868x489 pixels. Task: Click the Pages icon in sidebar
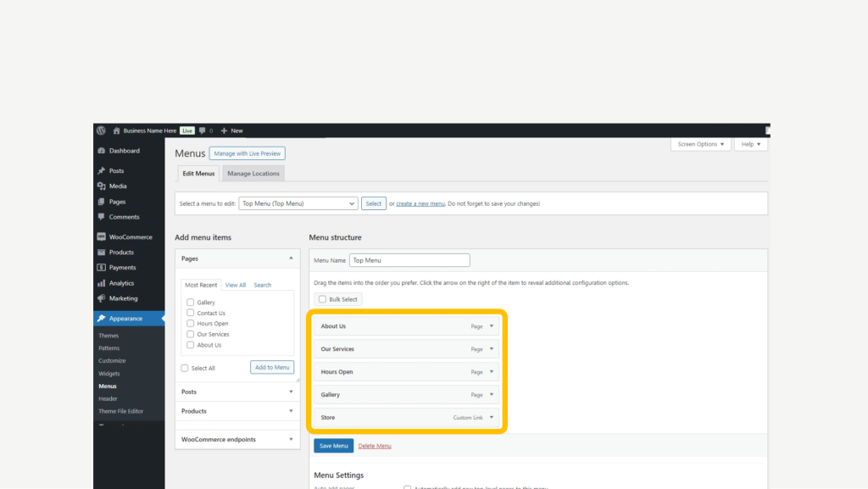pyautogui.click(x=102, y=202)
